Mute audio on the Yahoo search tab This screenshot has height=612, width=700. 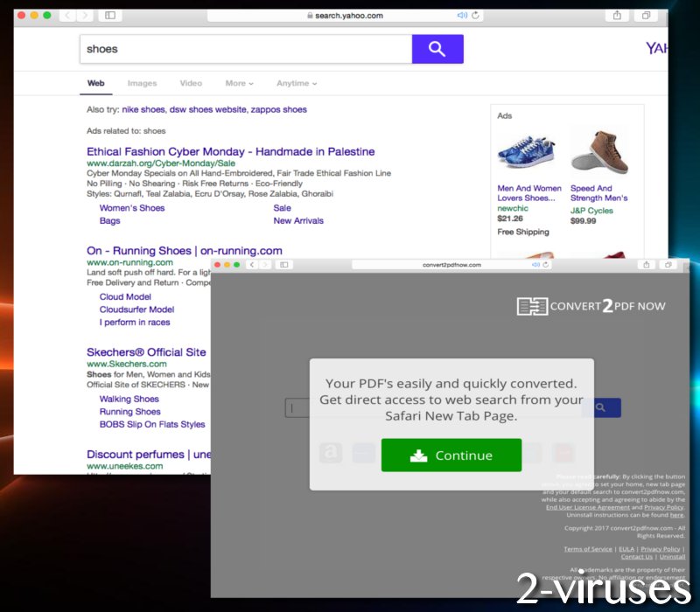pos(463,15)
